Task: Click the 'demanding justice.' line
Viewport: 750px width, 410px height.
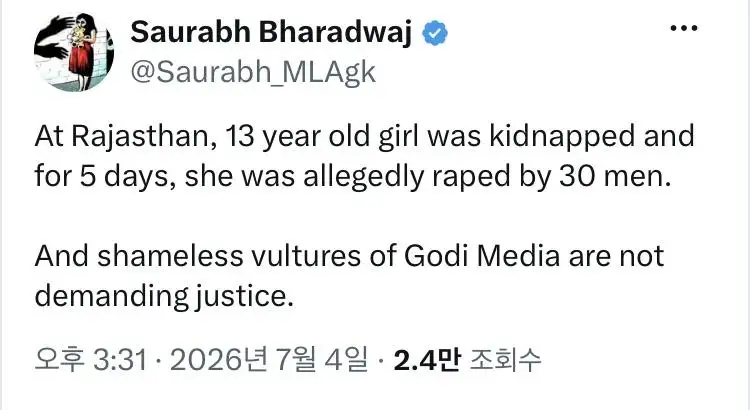Action: [x=164, y=297]
